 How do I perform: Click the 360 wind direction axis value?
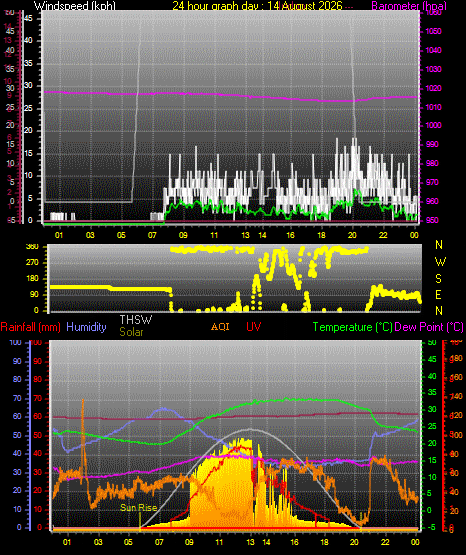point(32,247)
